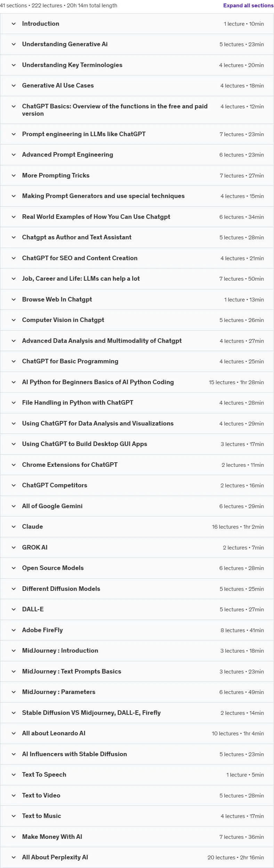Click chevron beside Advanced Prompt Engineering

point(14,155)
